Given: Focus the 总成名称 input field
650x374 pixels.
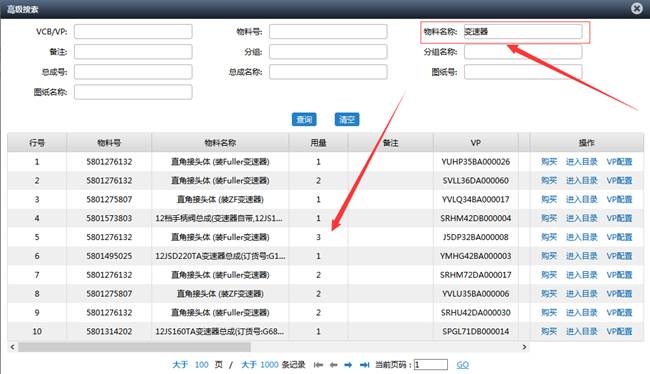Looking at the screenshot, I should click(328, 72).
